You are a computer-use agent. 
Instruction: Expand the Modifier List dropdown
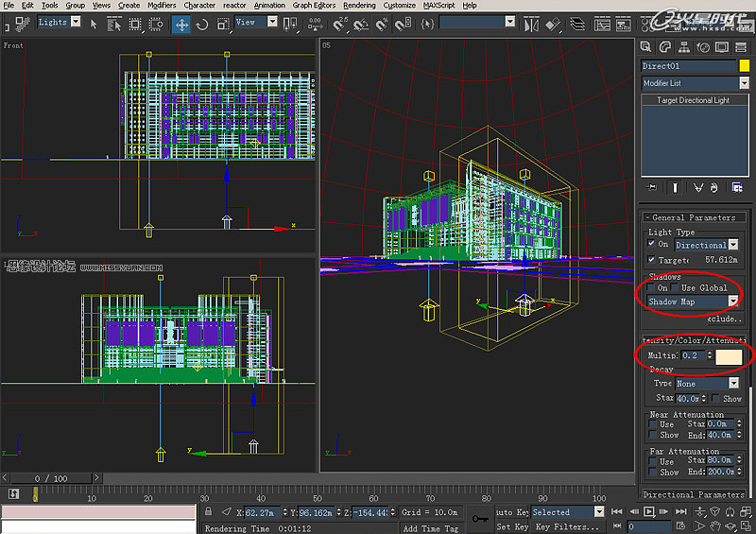[x=744, y=83]
